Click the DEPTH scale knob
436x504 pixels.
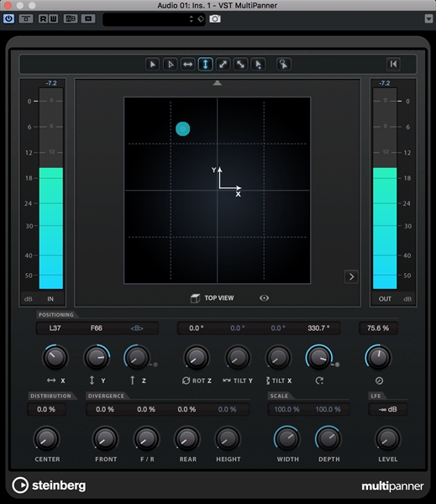328,438
